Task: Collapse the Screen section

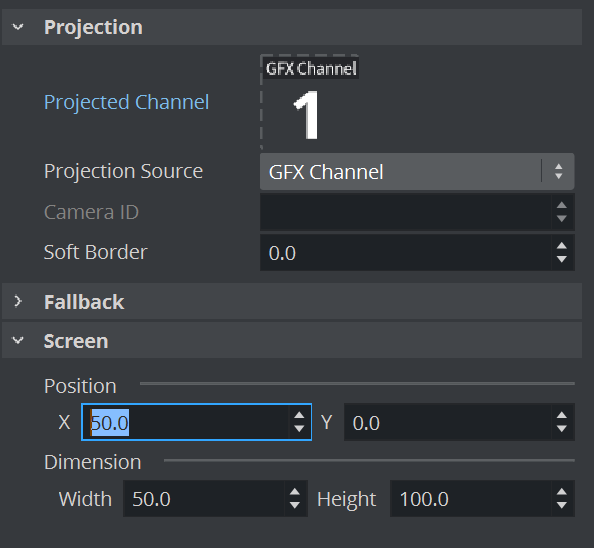Action: coord(18,340)
